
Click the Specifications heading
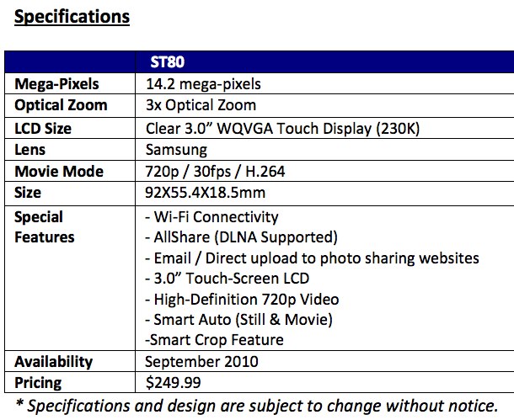[72, 17]
